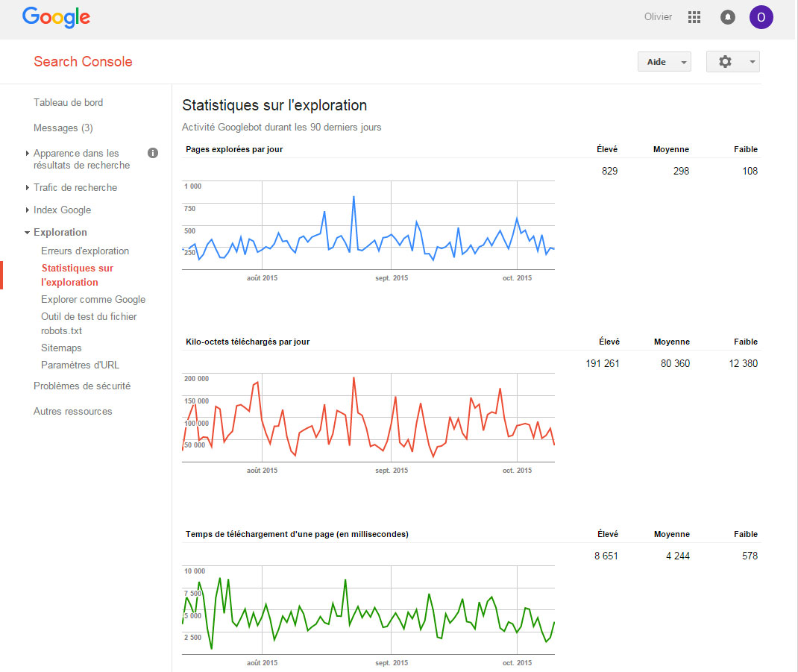
Task: Select the Moyenne value 298
Action: (681, 171)
